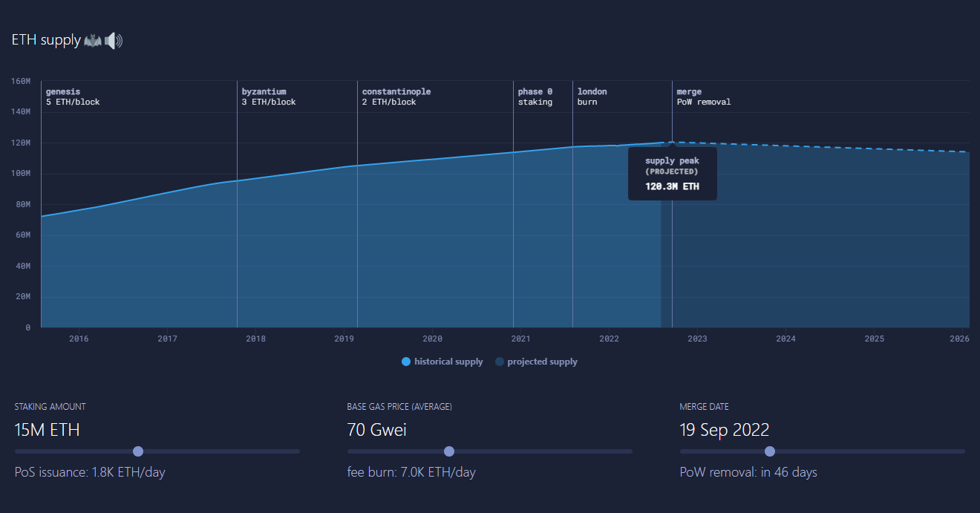Image resolution: width=980 pixels, height=513 pixels.
Task: Click the london burn marker label
Action: tap(592, 97)
